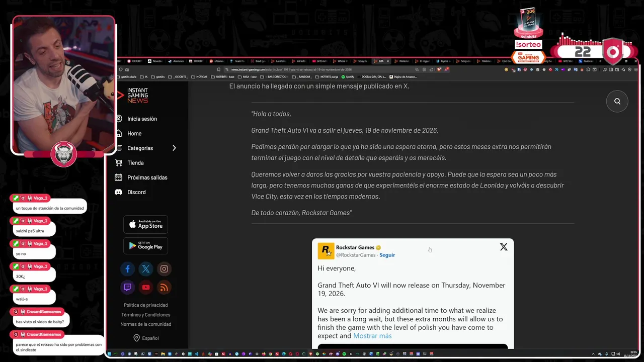Open the Página de Amazon bookmark
644x362 pixels.
[x=403, y=77]
